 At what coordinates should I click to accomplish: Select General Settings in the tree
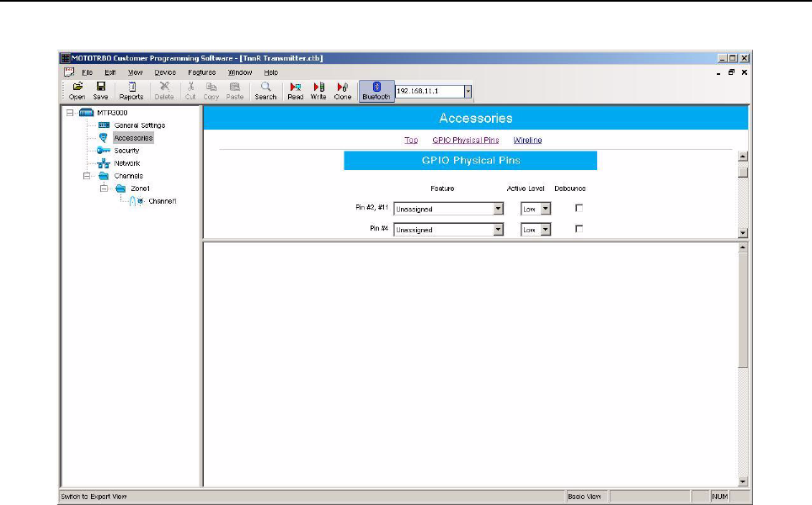tap(140, 125)
